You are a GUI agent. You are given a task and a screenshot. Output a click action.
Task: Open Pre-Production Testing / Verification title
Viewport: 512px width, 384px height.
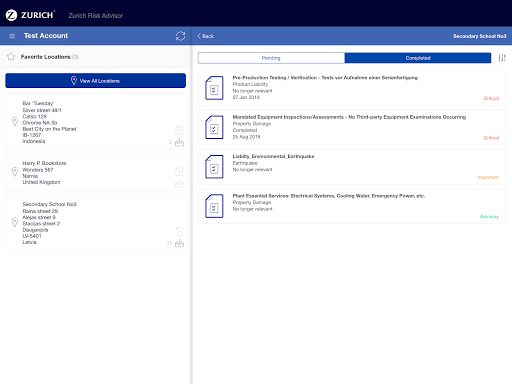(x=325, y=78)
